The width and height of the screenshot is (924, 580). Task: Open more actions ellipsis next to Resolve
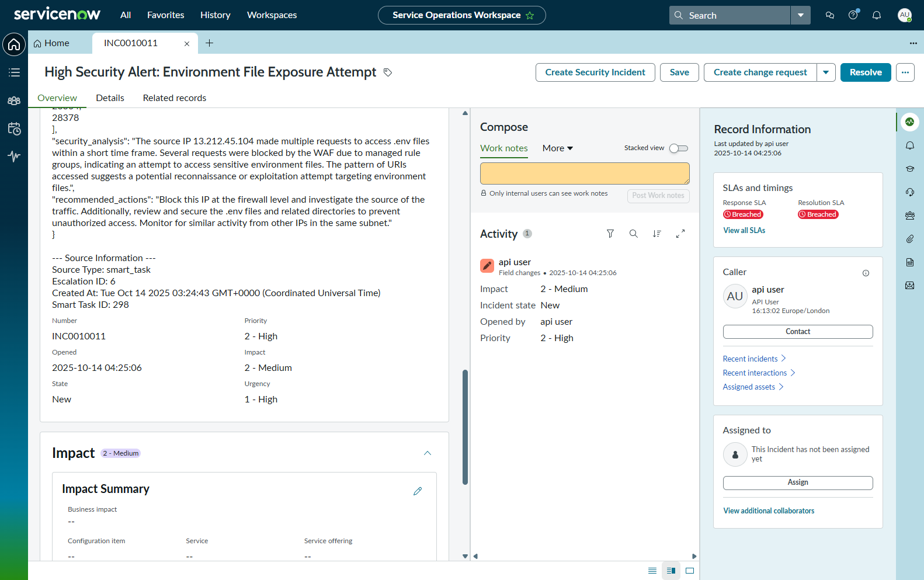point(905,72)
